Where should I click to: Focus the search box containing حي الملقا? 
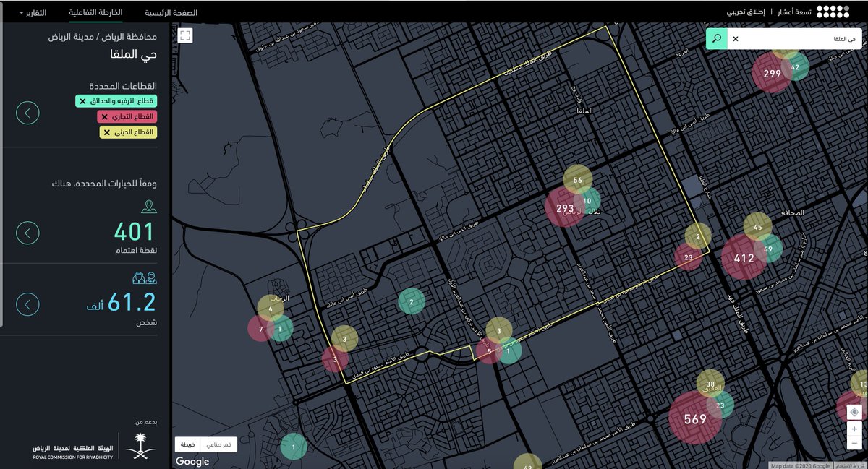pos(794,38)
